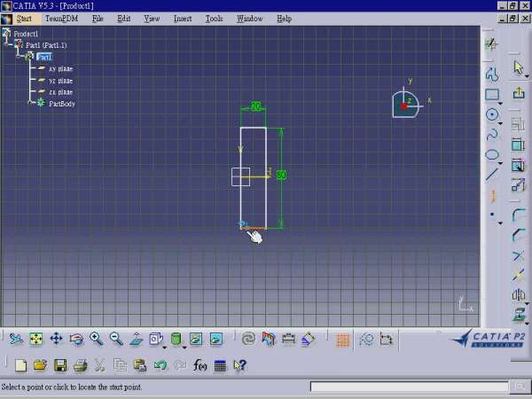Image resolution: width=532 pixels, height=399 pixels.
Task: Select the xy plane in tree
Action: 60,68
